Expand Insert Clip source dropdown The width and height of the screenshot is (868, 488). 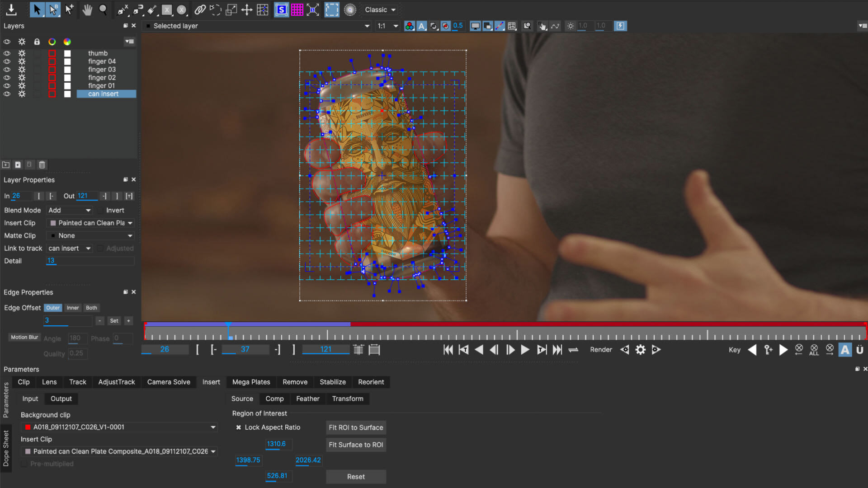(x=213, y=451)
